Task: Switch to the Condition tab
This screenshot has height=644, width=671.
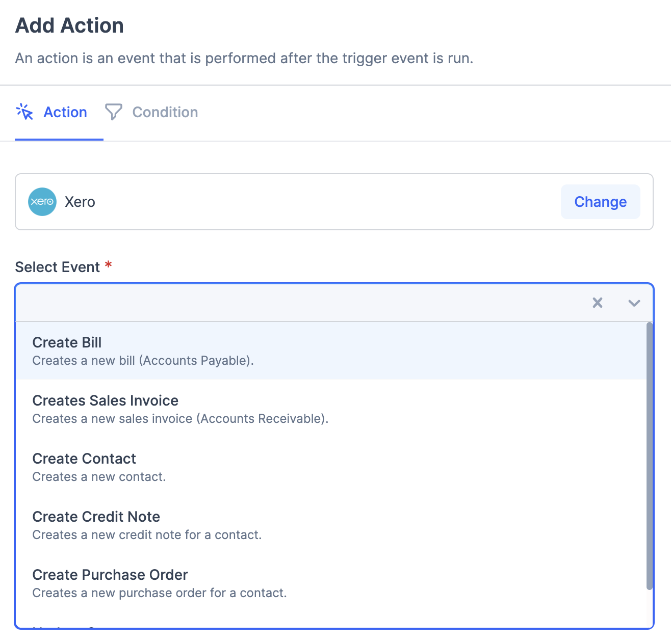Action: 164,112
